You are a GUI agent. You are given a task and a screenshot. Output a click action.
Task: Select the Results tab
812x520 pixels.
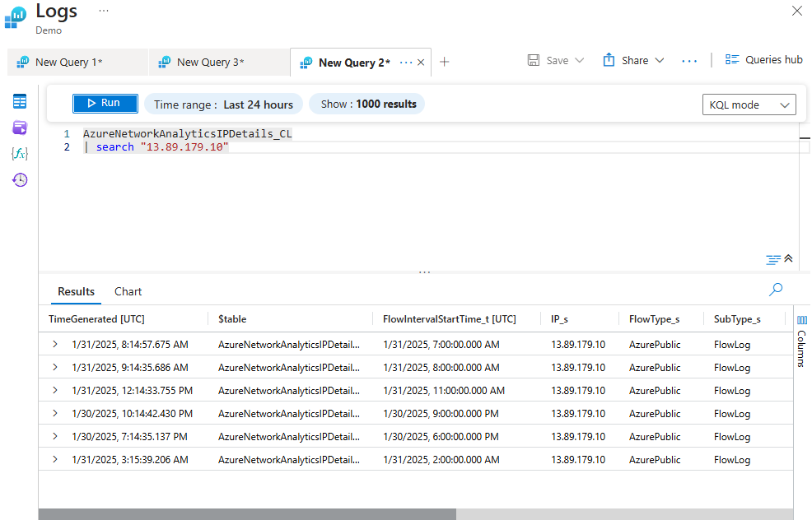pyautogui.click(x=76, y=291)
